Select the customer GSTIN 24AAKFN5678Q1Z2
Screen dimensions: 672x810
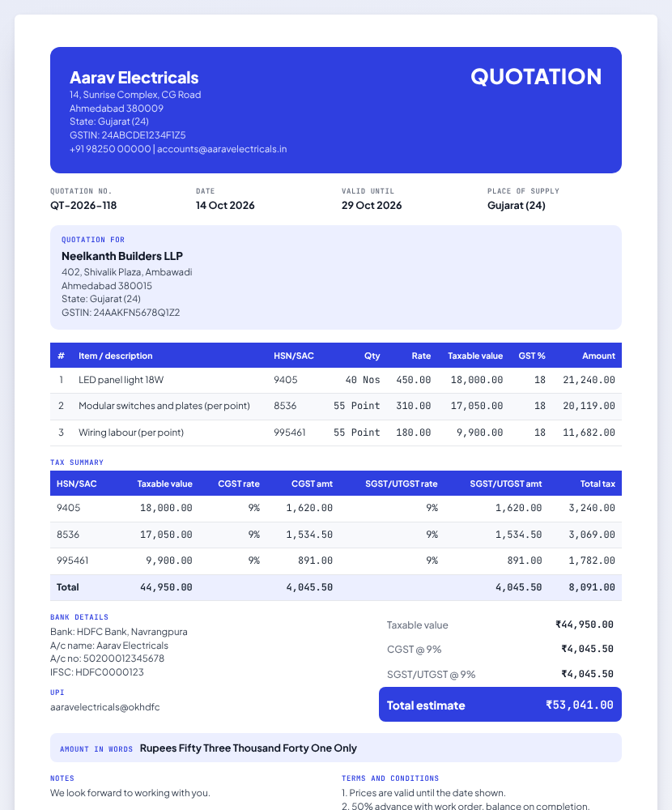pos(136,313)
